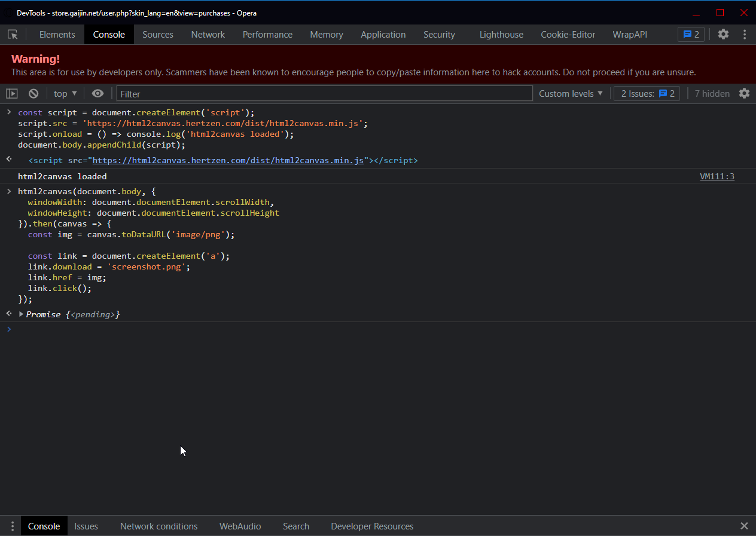Switch to WebAudio drawer tab
The width and height of the screenshot is (756, 536).
[240, 526]
